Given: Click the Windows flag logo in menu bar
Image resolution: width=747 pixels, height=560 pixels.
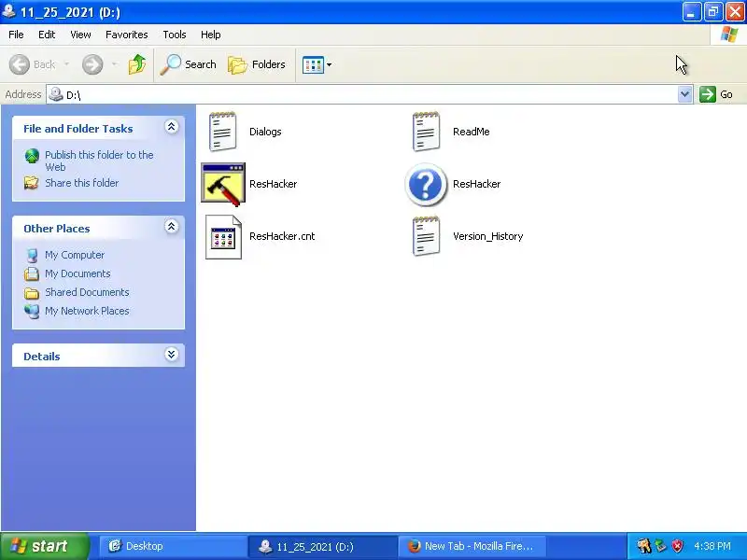Looking at the screenshot, I should (729, 35).
